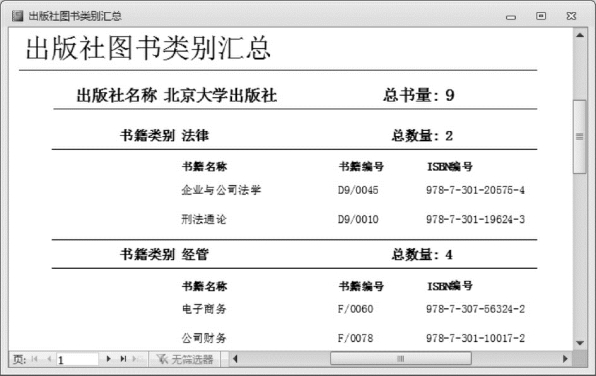Go to the first record page

[35, 359]
